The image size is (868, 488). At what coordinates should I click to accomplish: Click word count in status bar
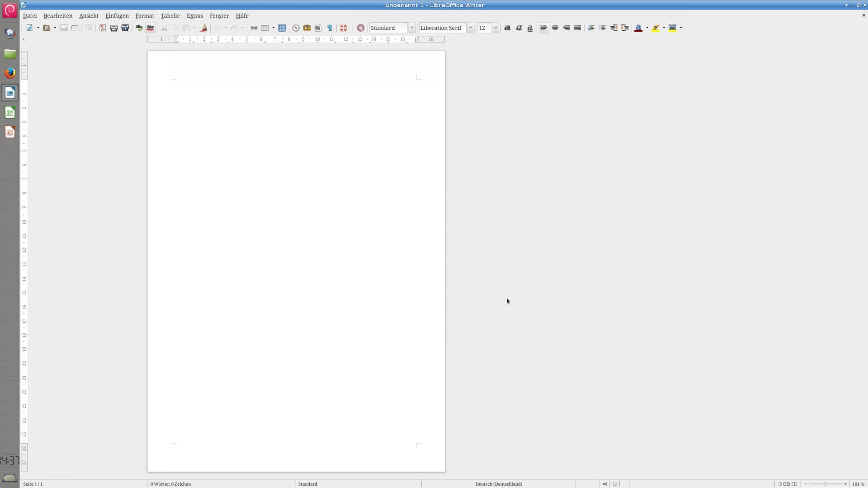[171, 484]
